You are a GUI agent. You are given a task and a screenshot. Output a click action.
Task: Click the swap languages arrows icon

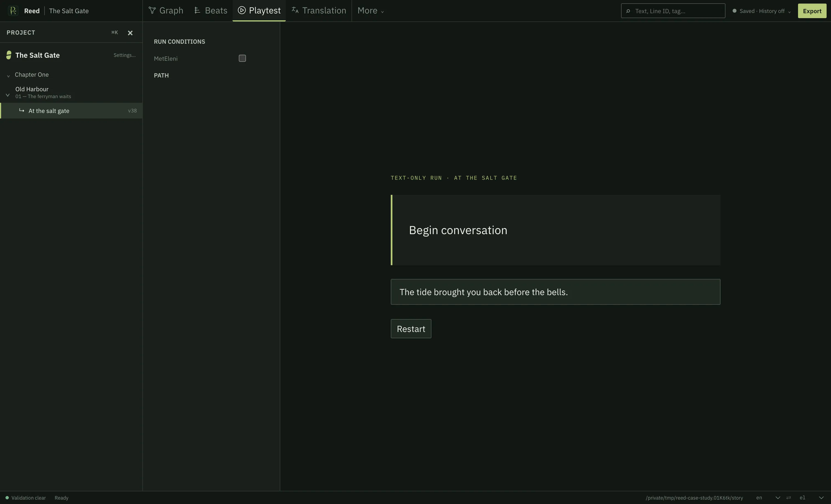tap(788, 498)
